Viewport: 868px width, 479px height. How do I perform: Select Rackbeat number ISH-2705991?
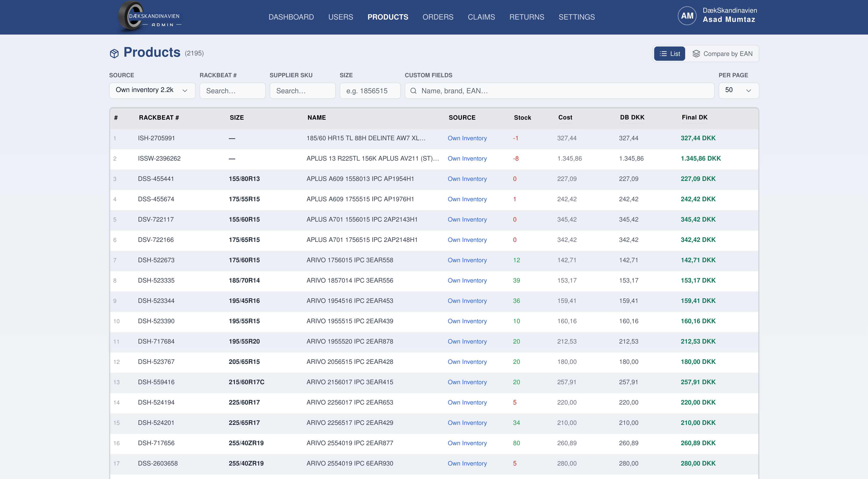point(156,138)
